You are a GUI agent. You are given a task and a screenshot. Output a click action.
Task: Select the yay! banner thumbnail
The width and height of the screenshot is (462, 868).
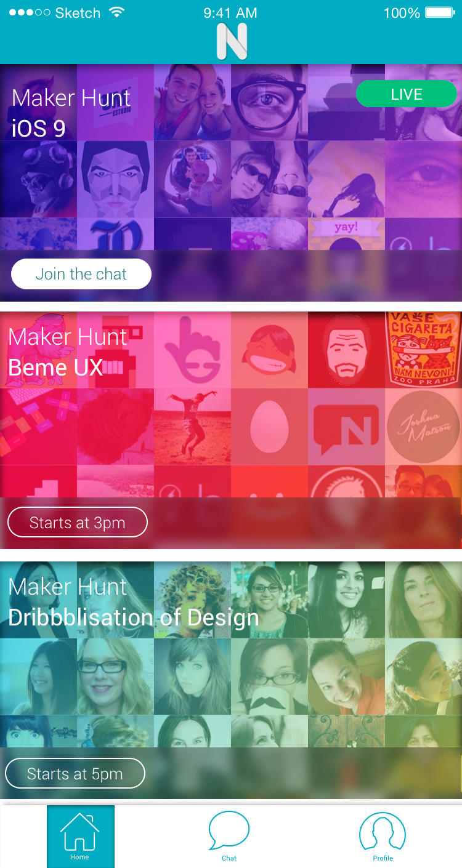(x=346, y=233)
